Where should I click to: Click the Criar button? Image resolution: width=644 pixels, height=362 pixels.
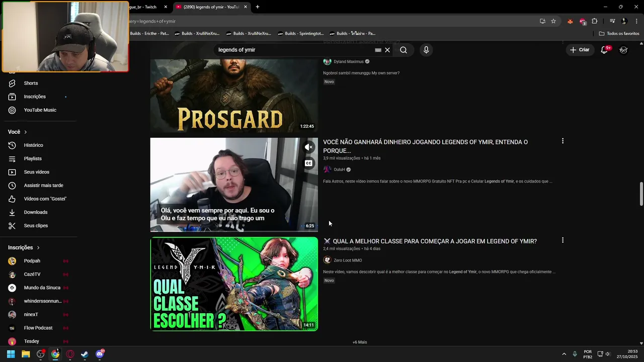coord(579,50)
